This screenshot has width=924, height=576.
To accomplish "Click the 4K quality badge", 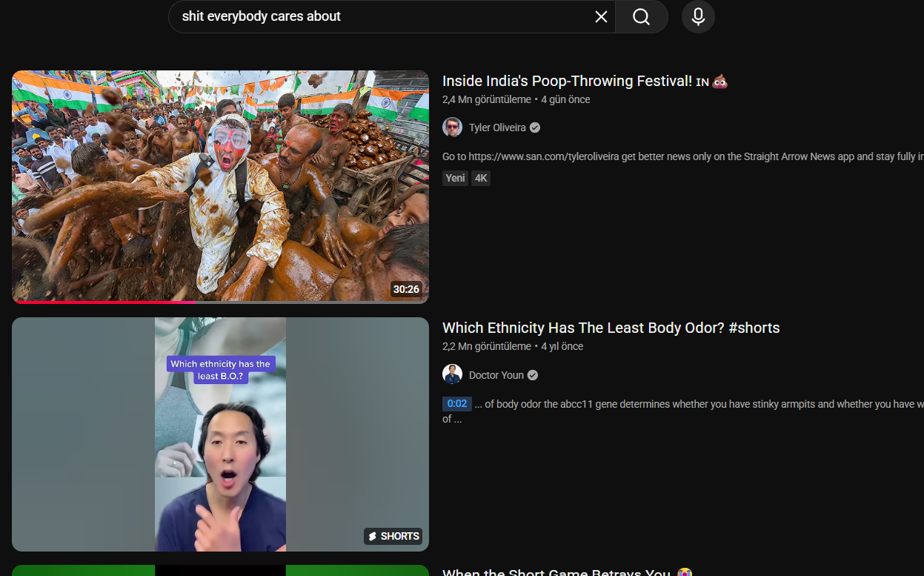I will [x=481, y=178].
